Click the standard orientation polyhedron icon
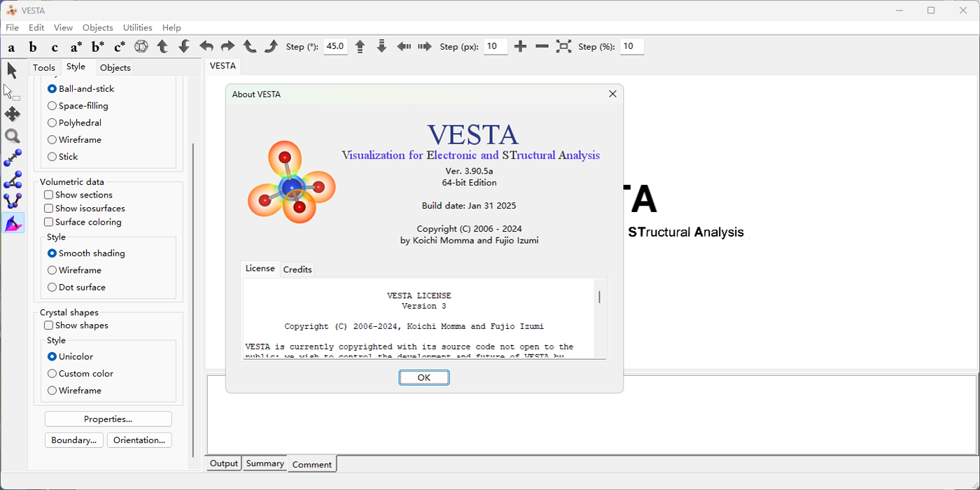 tap(141, 47)
